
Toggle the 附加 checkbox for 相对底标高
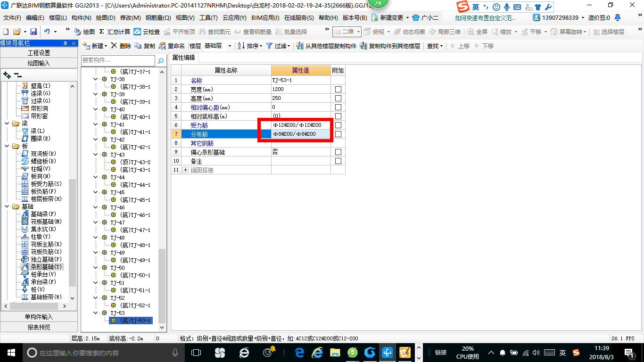pos(338,116)
